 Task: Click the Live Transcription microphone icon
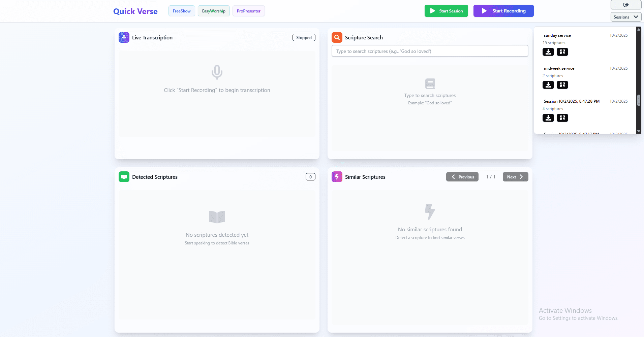(x=124, y=37)
